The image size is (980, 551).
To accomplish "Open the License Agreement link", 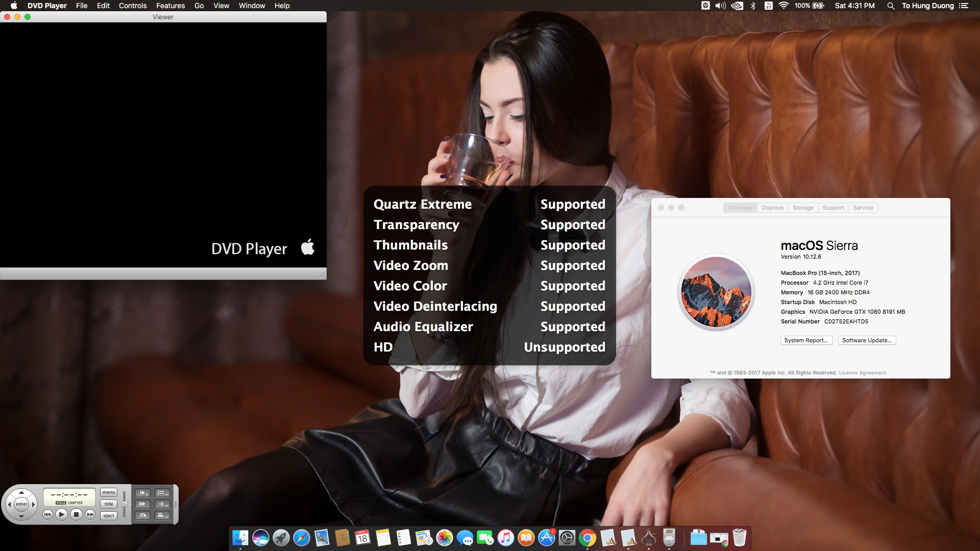I will tap(863, 373).
